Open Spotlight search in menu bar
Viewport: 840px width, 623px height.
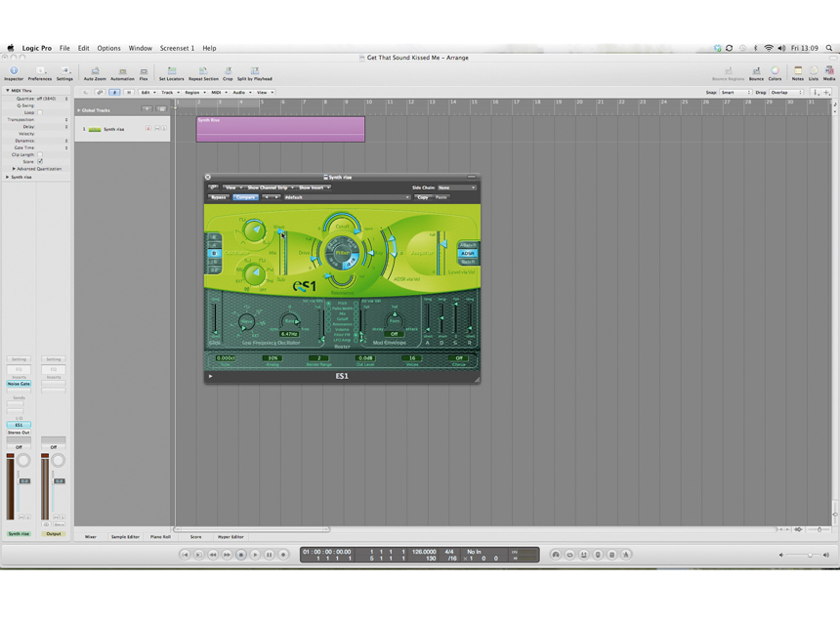coord(828,48)
